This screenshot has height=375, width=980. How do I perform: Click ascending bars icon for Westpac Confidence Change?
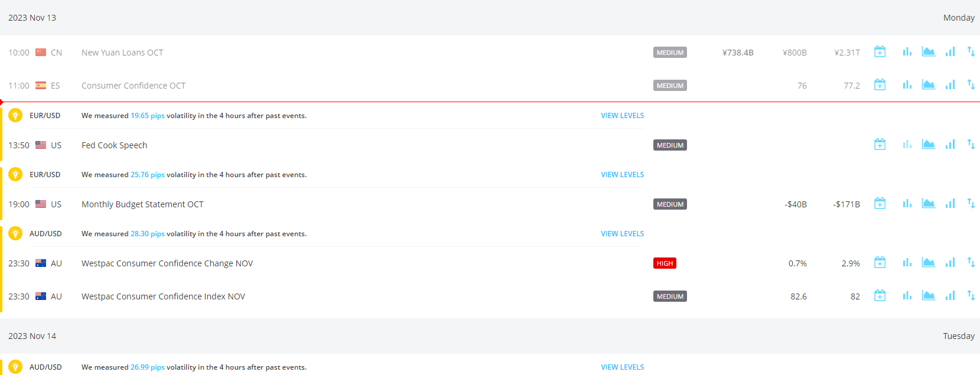point(950,263)
